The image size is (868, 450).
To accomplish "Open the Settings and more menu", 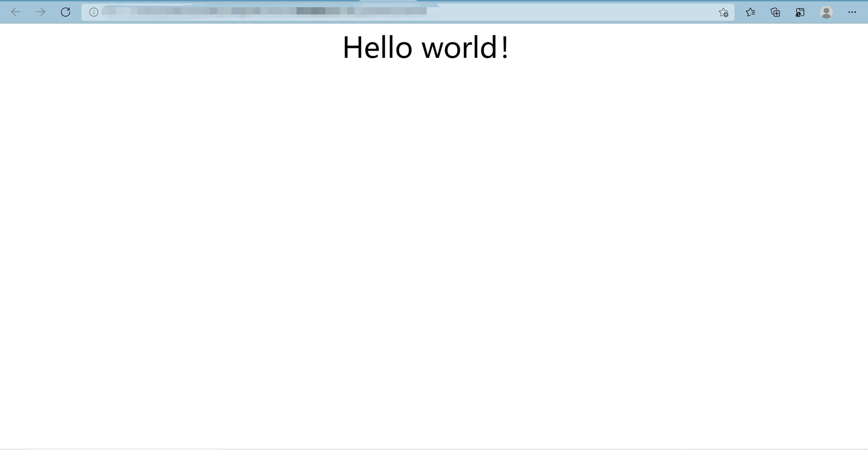I will (x=853, y=12).
